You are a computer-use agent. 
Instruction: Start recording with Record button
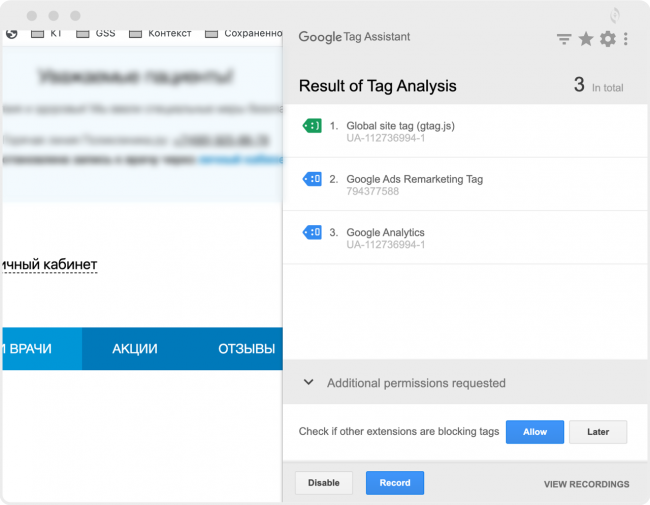(x=395, y=483)
